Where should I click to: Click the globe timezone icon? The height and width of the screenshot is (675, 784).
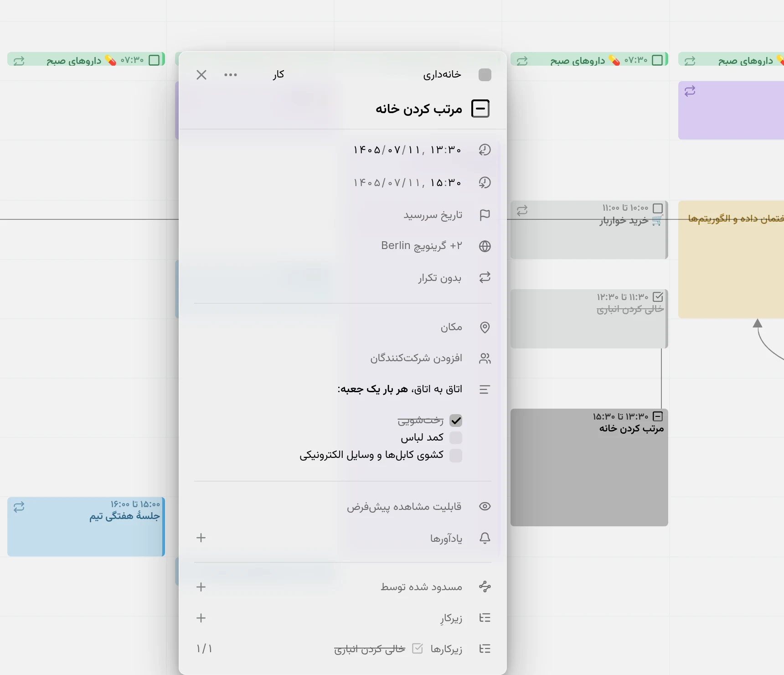pos(485,246)
